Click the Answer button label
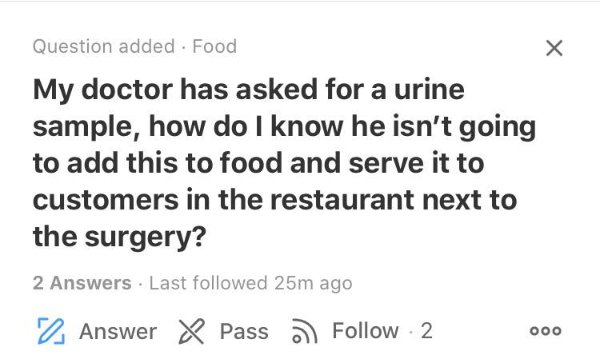The height and width of the screenshot is (363, 600). (x=118, y=331)
